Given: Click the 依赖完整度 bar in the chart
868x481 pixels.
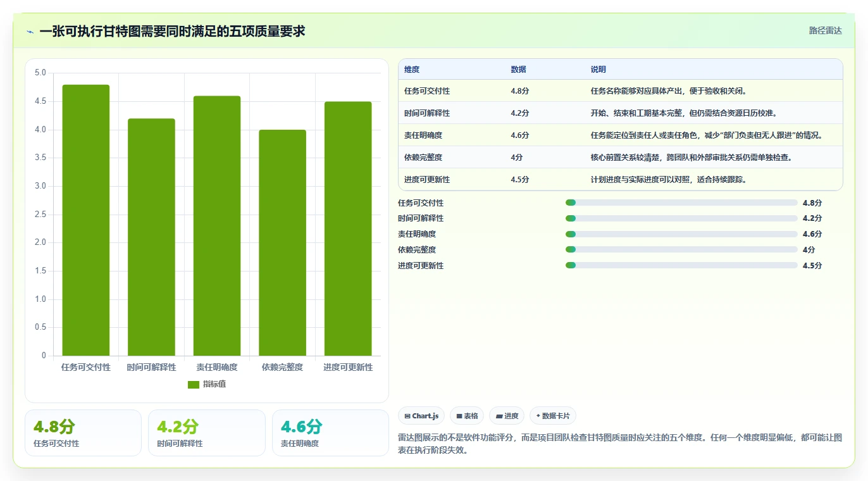Looking at the screenshot, I should pyautogui.click(x=282, y=243).
